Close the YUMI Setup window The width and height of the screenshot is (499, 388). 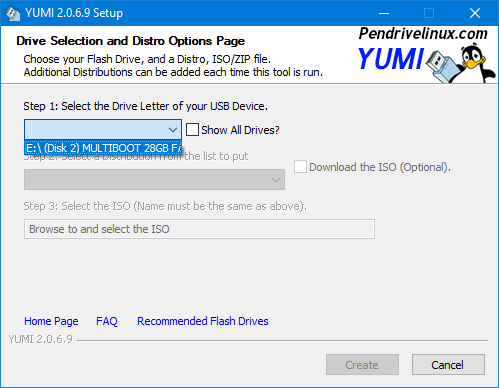tap(475, 13)
